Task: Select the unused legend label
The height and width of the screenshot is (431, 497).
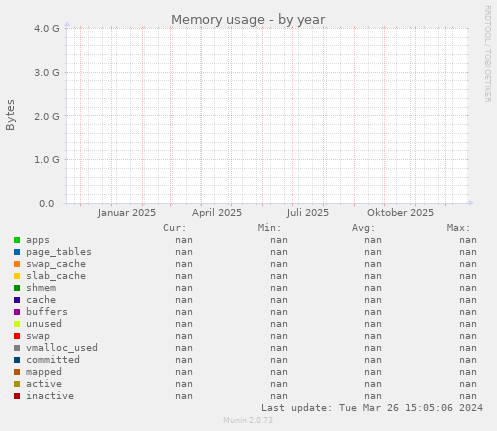Action: tap(44, 324)
